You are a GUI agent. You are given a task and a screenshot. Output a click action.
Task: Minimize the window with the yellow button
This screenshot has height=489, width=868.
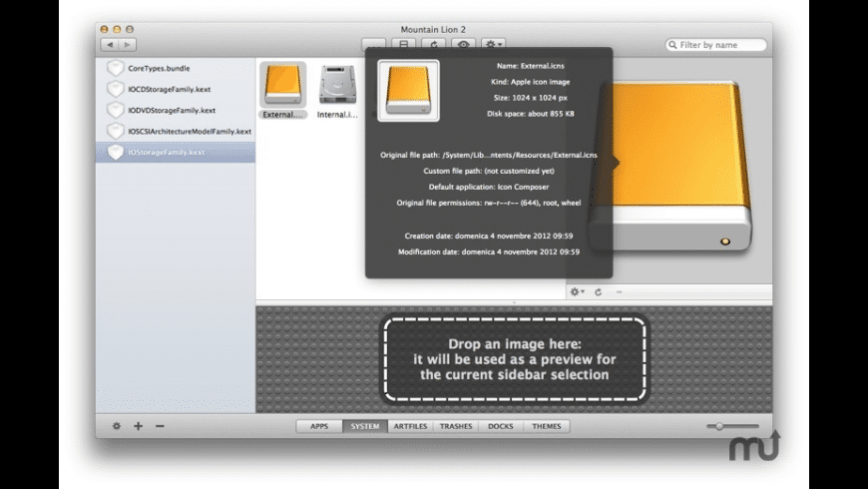coord(117,29)
